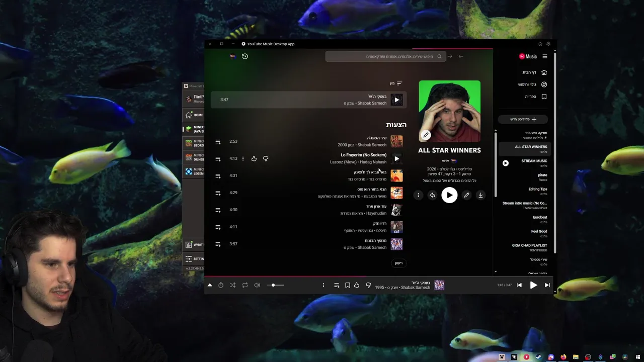Share the playlist with the share arrow
This screenshot has width=644, height=362.
coord(432,195)
